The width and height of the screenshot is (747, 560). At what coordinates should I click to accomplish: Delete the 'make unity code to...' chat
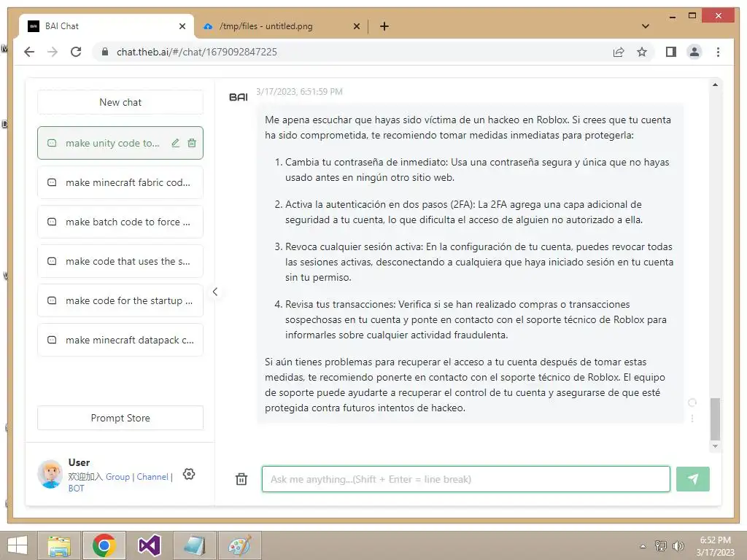click(x=192, y=143)
